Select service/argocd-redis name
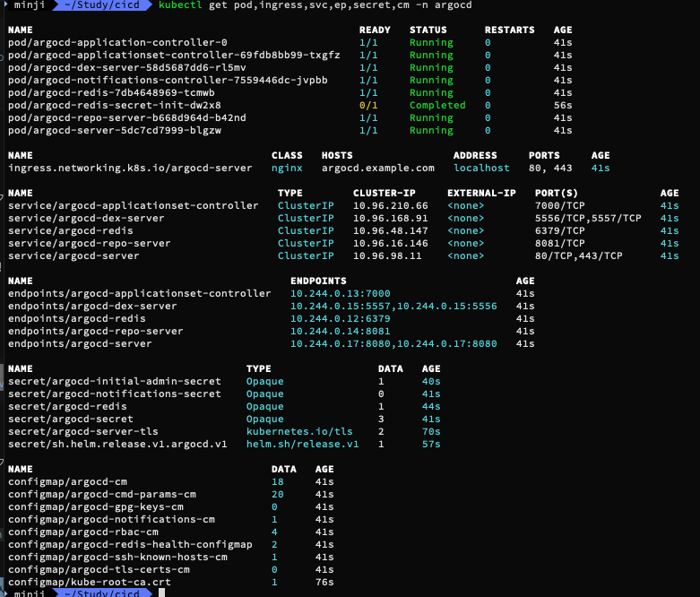Image resolution: width=700 pixels, height=597 pixels. coord(71,230)
